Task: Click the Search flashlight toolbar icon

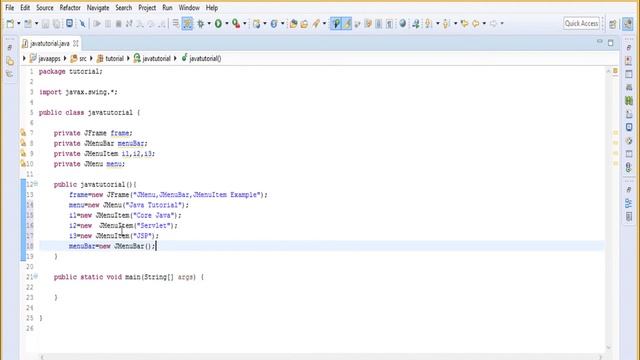Action: tap(316, 24)
